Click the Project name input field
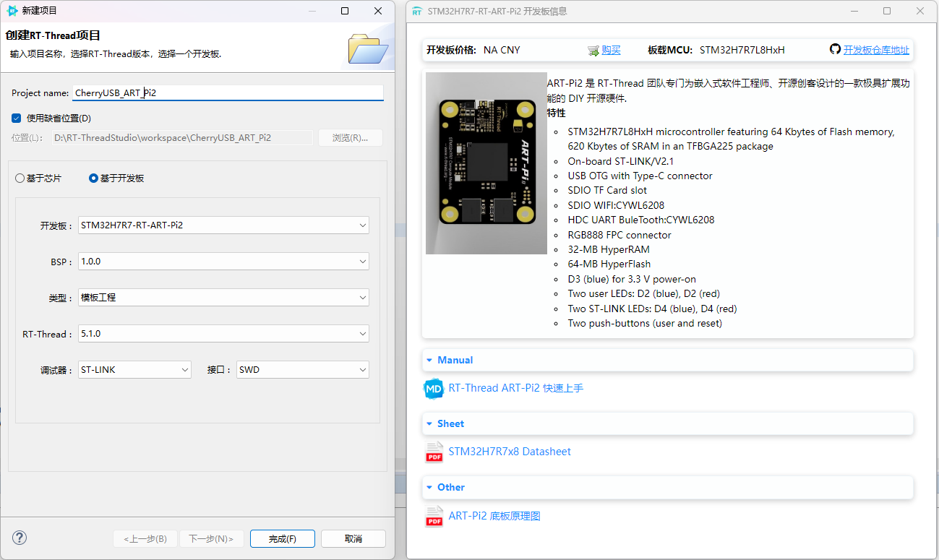The height and width of the screenshot is (560, 939). [228, 92]
